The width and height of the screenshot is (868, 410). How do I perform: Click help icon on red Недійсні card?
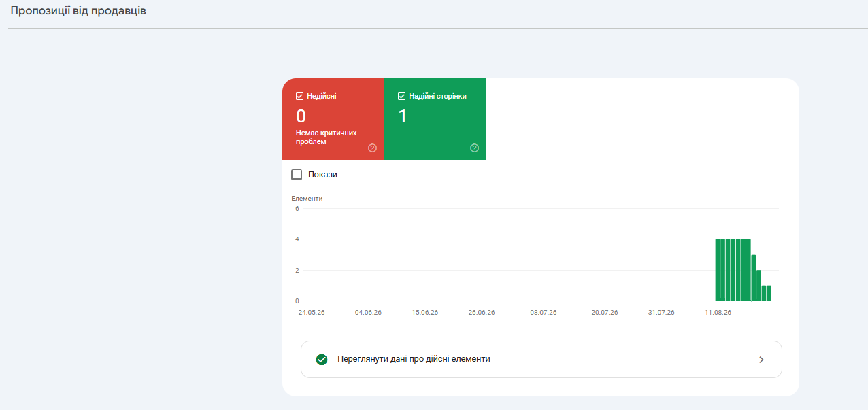[372, 148]
